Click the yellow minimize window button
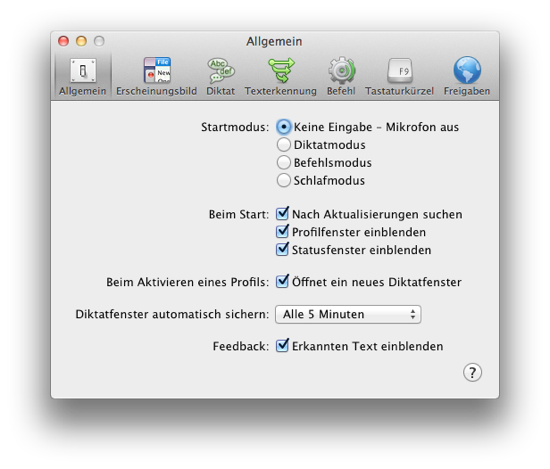This screenshot has width=550, height=469. tap(81, 41)
